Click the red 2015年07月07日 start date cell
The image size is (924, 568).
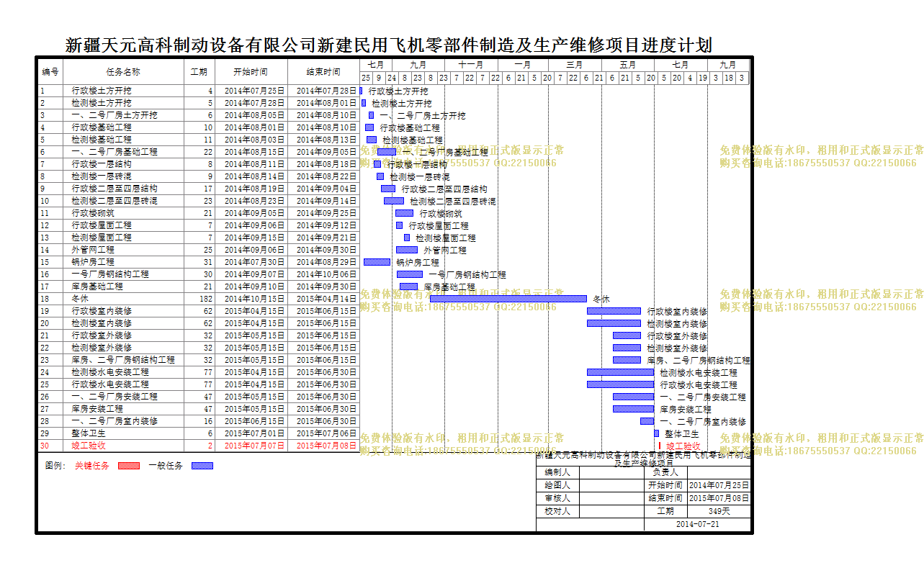251,446
